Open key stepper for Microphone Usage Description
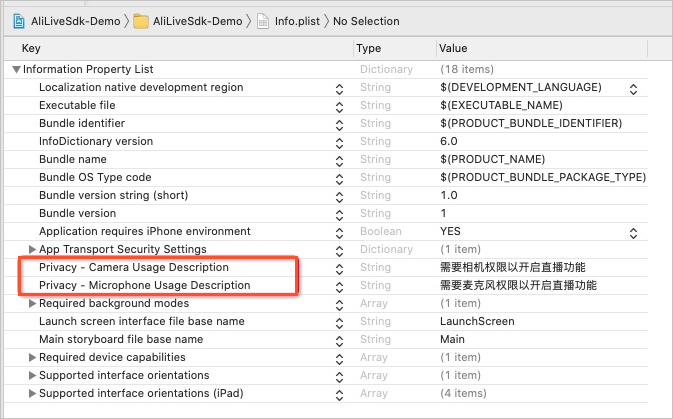 click(340, 287)
